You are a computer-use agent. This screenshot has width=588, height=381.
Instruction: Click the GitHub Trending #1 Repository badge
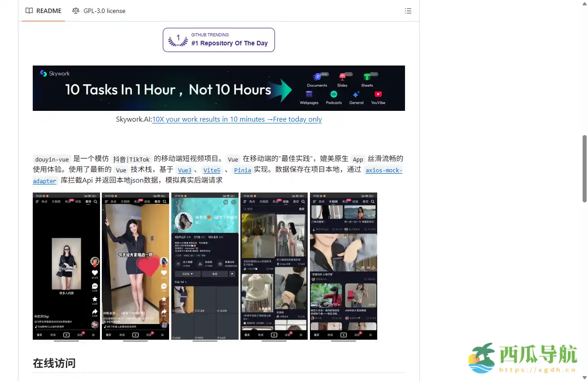(218, 39)
